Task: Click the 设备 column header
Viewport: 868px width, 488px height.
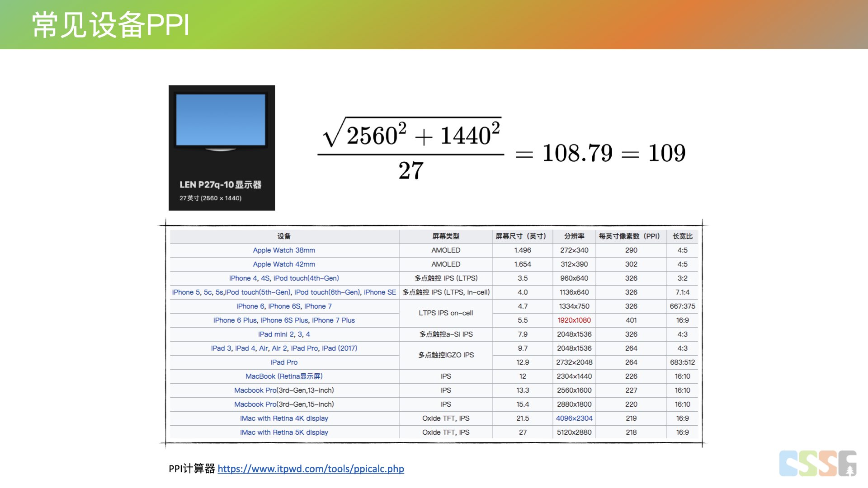Action: 284,236
